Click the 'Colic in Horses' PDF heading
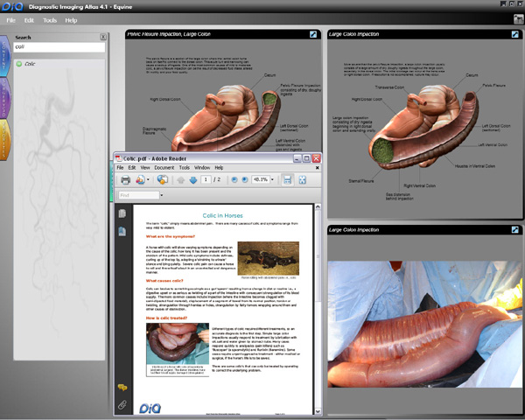Viewport: 525px width, 420px height. tap(222, 216)
